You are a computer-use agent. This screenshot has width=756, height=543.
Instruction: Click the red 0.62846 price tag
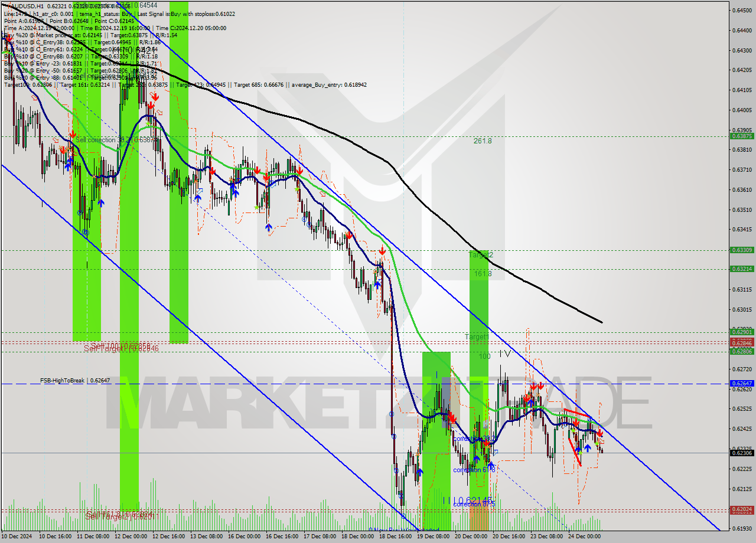742,343
